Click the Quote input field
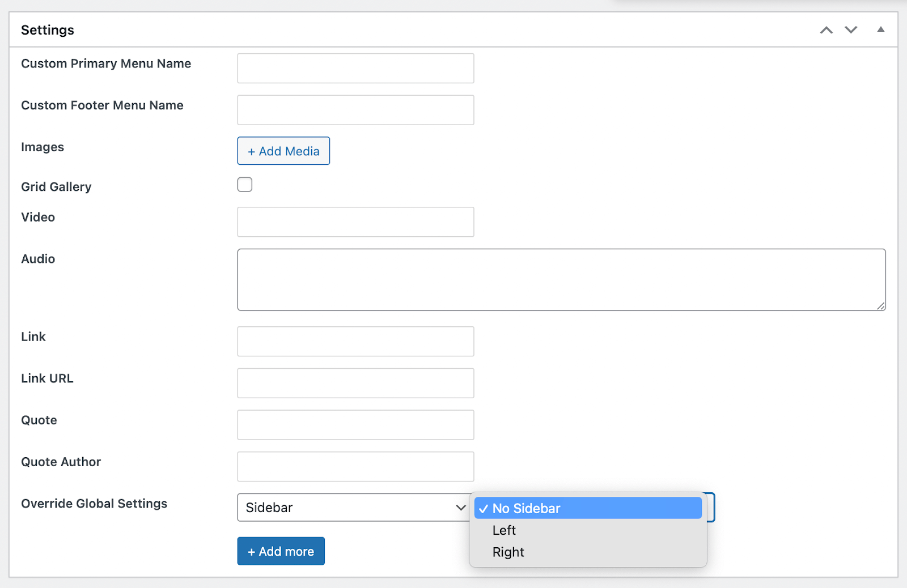Viewport: 907px width, 588px height. [355, 424]
